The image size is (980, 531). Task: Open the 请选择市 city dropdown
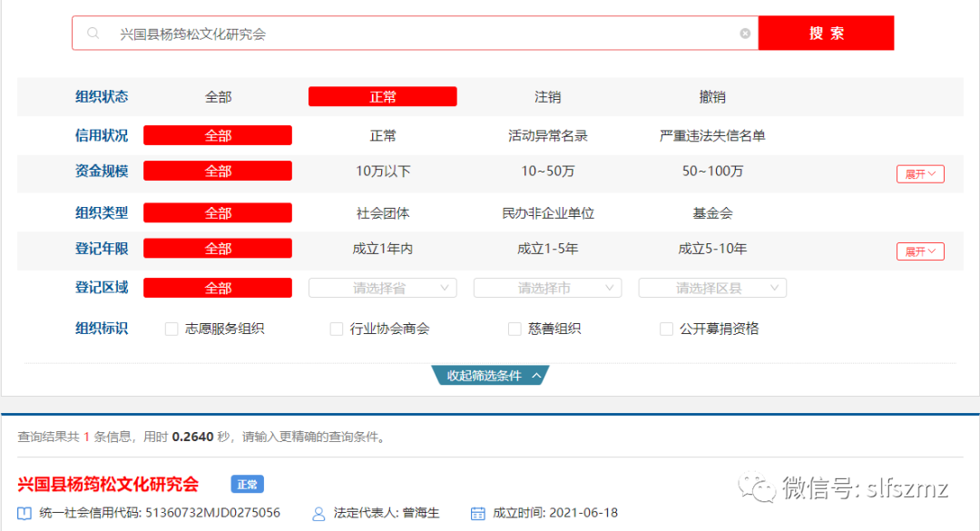coord(547,288)
